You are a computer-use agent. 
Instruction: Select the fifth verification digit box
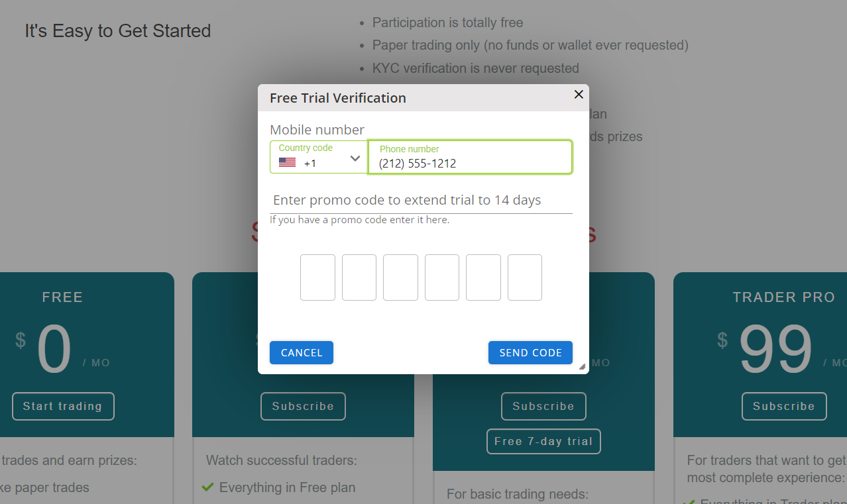tap(483, 277)
